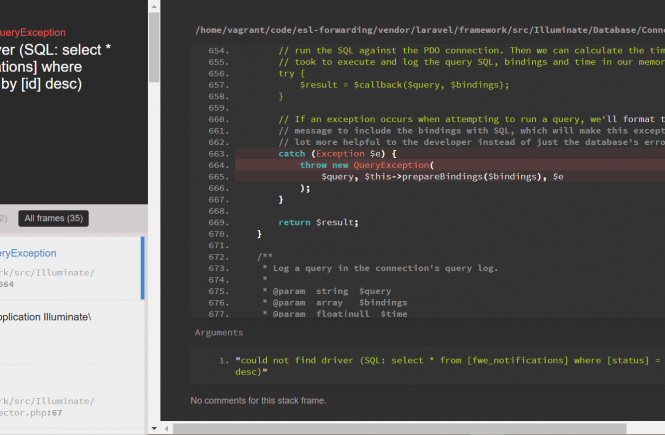Click the 'Arguments' section heading
The image size is (665, 435).
point(218,332)
